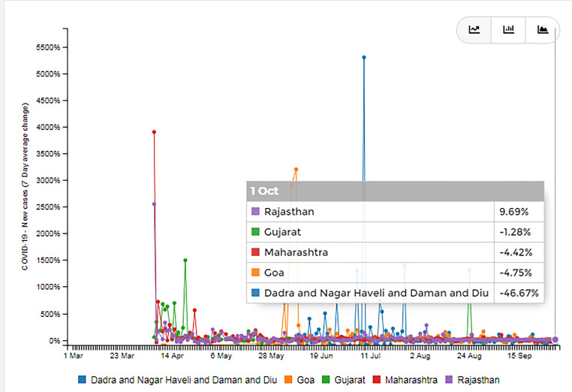Switch to the bar chart view icon

(x=509, y=30)
